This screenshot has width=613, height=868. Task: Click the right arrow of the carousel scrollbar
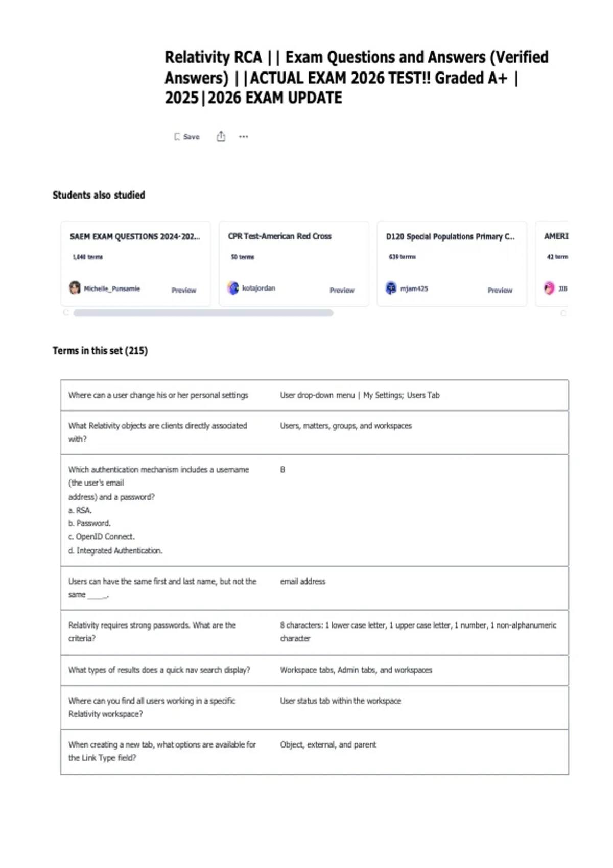[563, 313]
